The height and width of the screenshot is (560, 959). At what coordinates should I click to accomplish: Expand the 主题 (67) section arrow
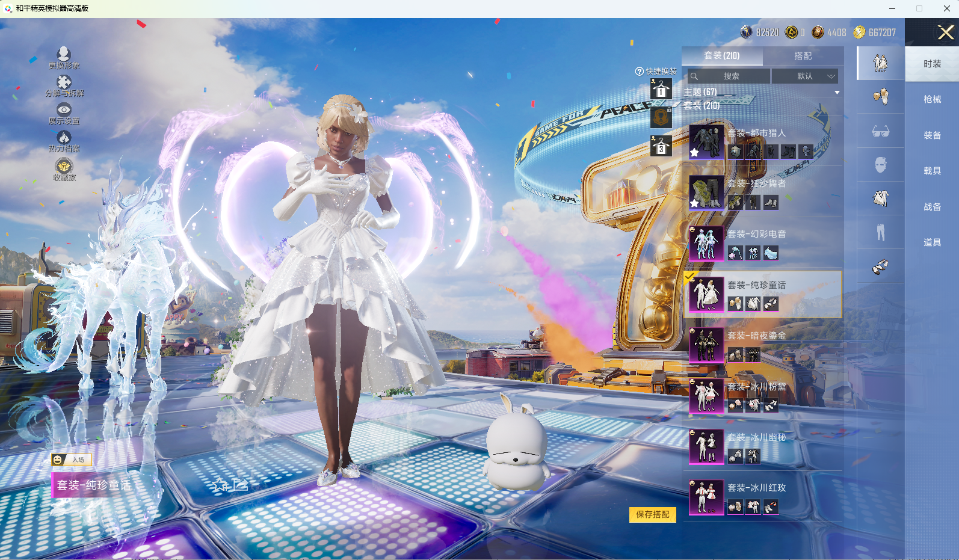(x=837, y=93)
